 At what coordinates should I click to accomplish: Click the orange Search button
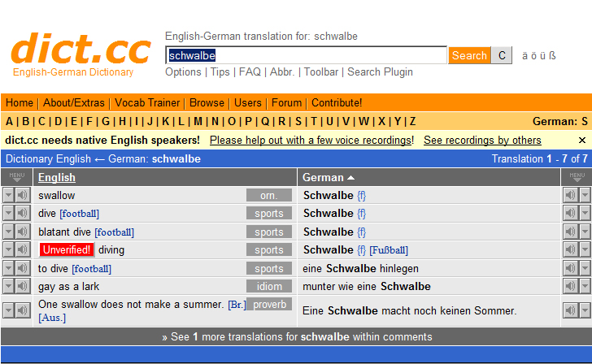click(469, 55)
